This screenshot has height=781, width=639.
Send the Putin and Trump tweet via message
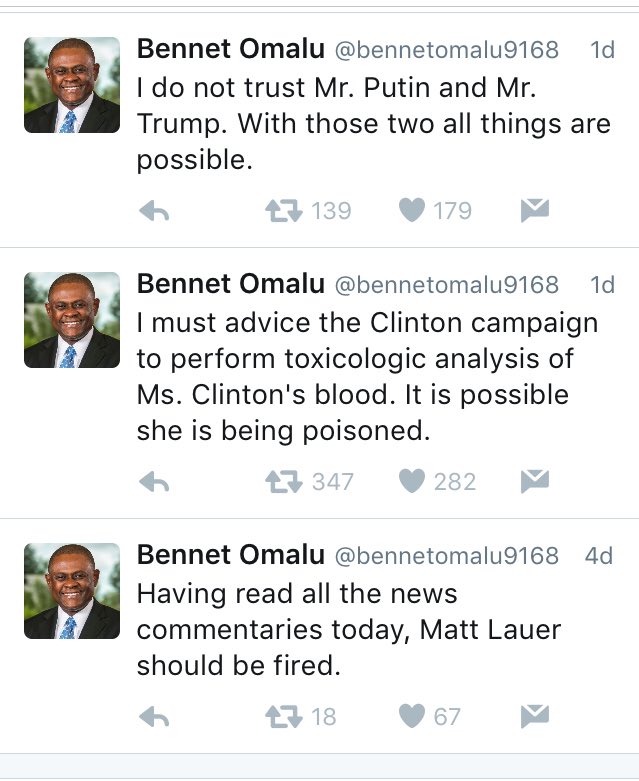pos(535,210)
